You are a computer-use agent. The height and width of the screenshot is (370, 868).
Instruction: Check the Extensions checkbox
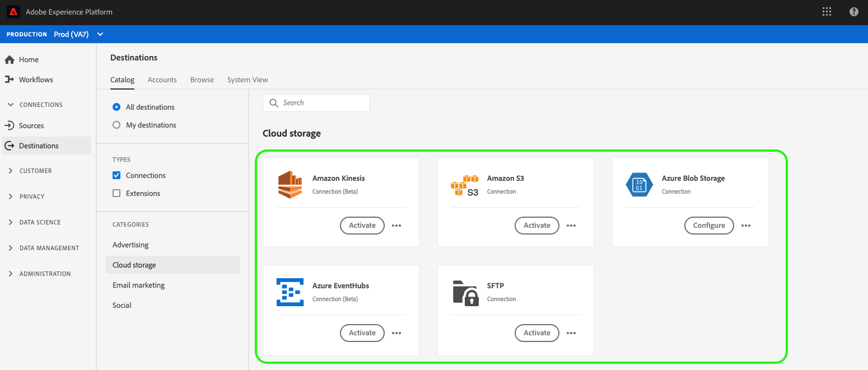[116, 193]
